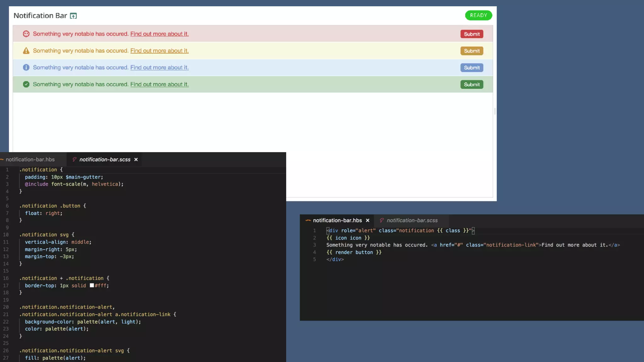Close the left notification-bar.scss tab
644x362 pixels.
click(136, 159)
